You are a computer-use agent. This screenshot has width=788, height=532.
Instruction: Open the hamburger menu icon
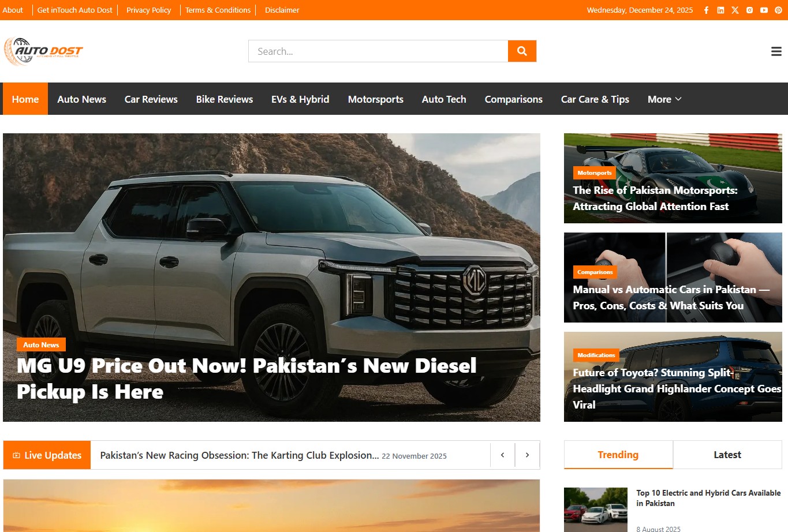pyautogui.click(x=776, y=51)
